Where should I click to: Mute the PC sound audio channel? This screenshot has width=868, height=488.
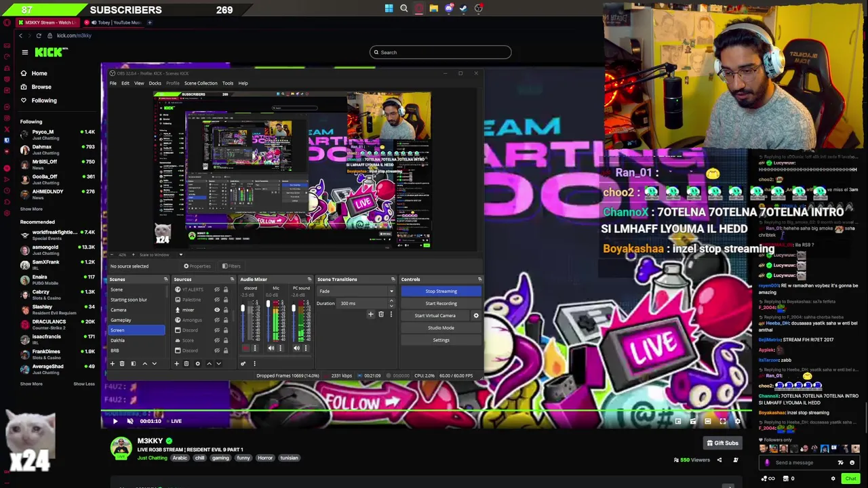(296, 348)
